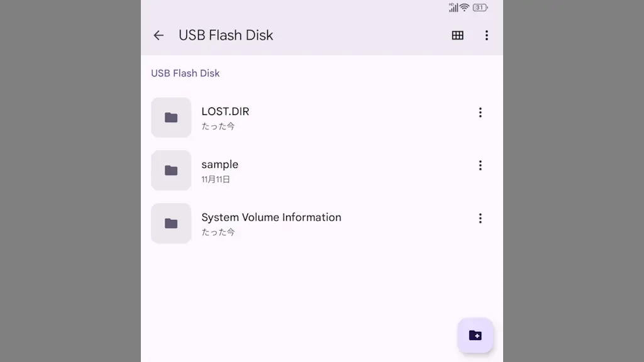Check the Wi-Fi status icon

[464, 8]
